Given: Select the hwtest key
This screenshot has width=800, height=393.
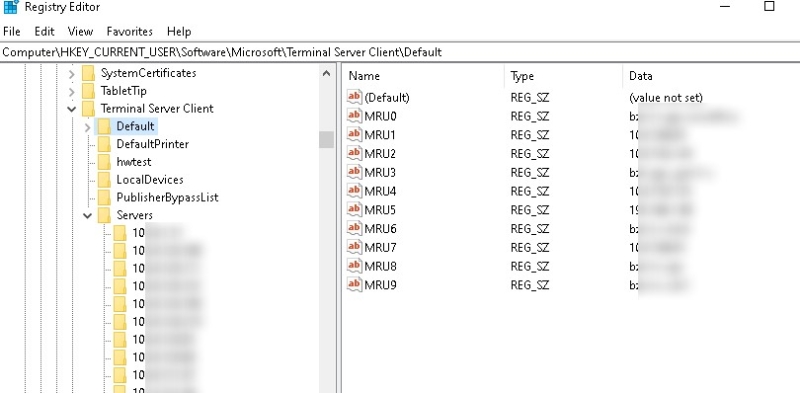Looking at the screenshot, I should (134, 162).
